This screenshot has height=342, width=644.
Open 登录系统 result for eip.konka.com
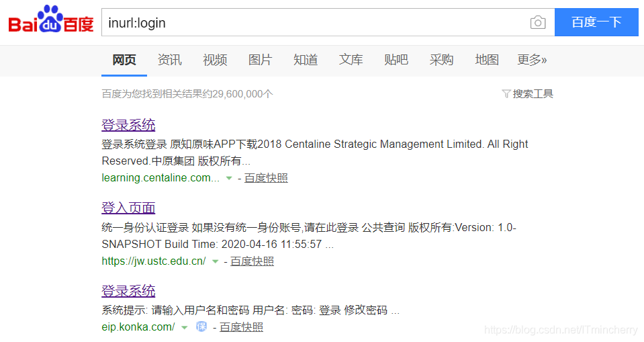(128, 291)
